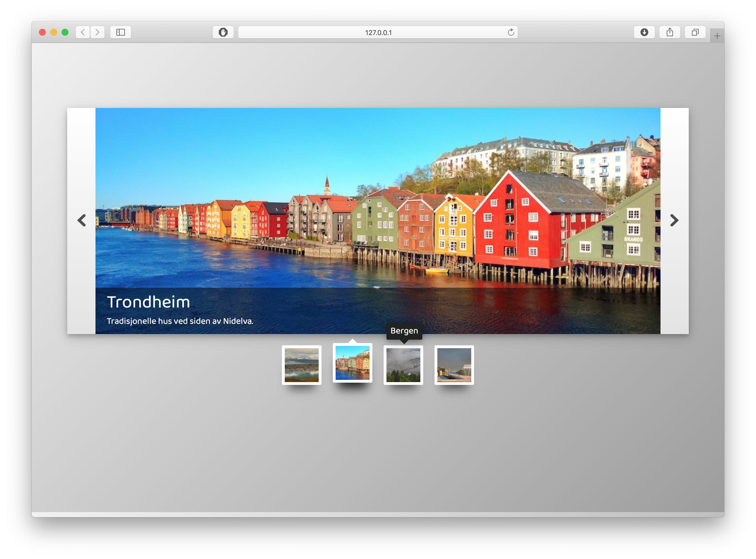
Task: Select the first cloudy coastline thumbnail
Action: pyautogui.click(x=301, y=365)
